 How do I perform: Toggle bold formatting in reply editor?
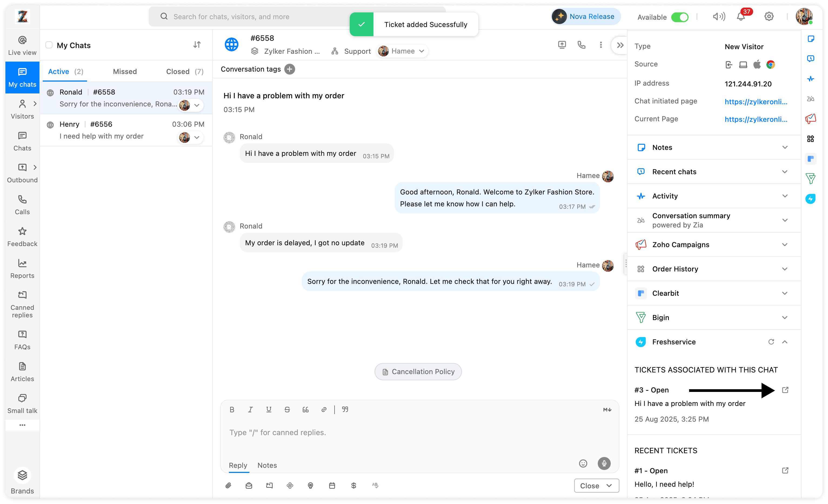232,409
